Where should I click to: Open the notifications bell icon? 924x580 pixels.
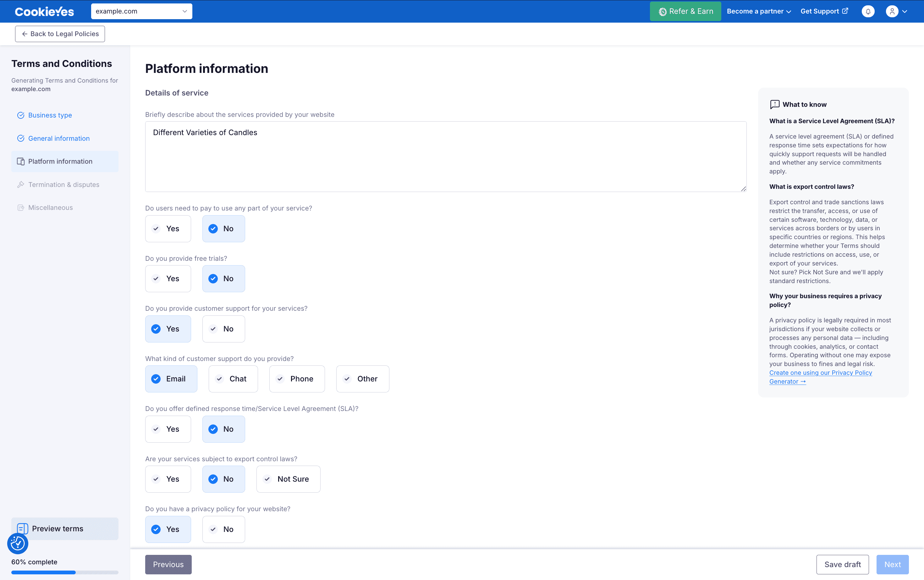pyautogui.click(x=868, y=12)
